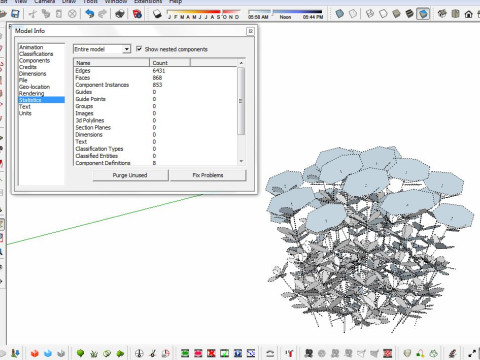The image size is (480, 360).
Task: Click the green checkmark box icon at bottom
Action: click(224, 353)
